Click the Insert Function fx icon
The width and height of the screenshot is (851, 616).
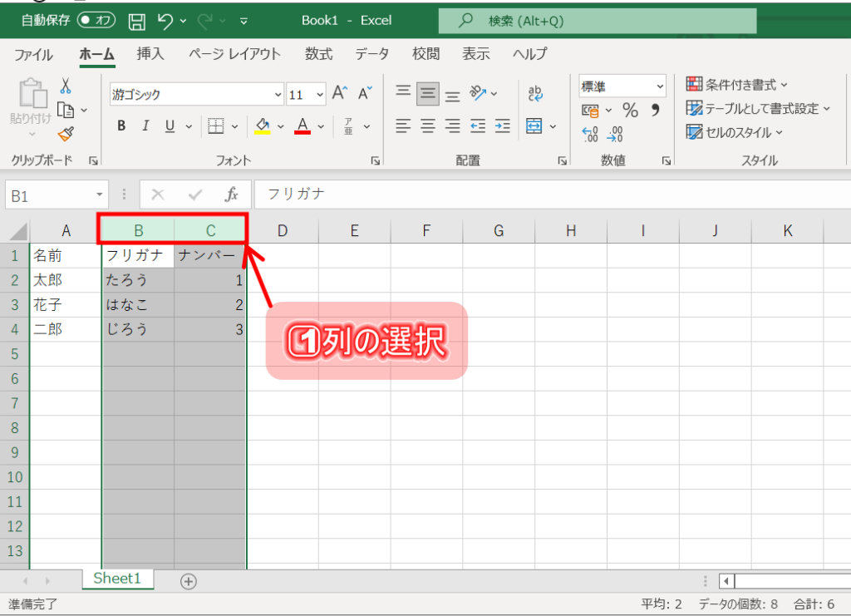point(232,195)
